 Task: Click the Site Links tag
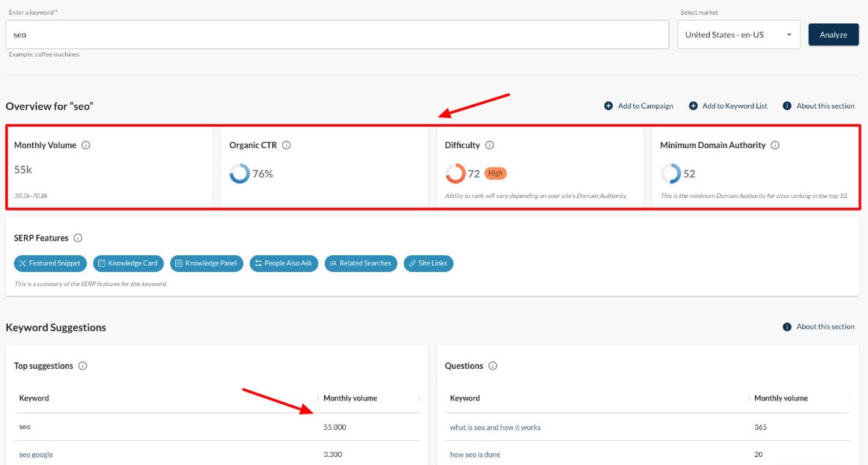tap(429, 263)
